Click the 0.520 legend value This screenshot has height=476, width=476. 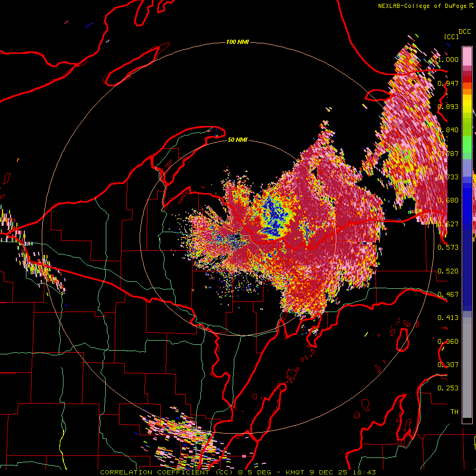(x=448, y=271)
